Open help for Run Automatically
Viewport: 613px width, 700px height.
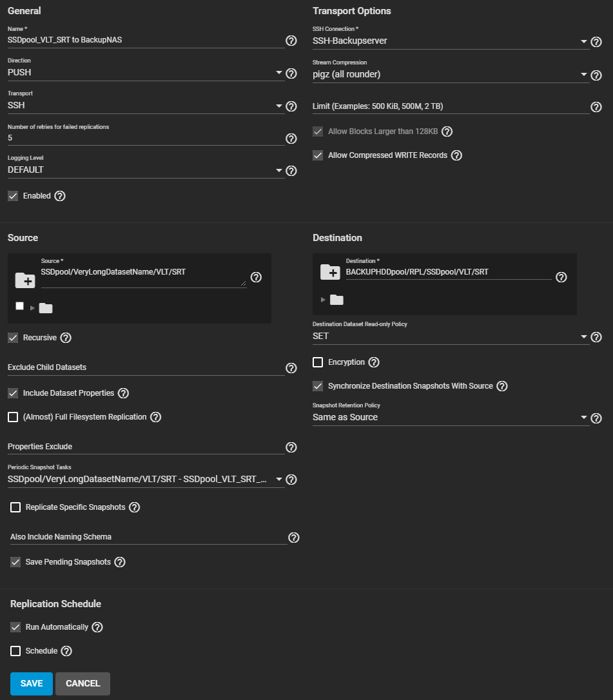(x=97, y=627)
